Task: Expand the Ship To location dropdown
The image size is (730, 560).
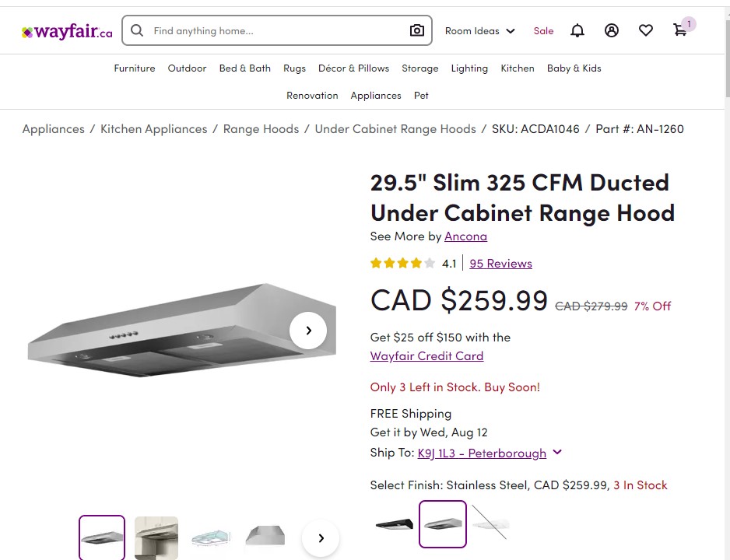Action: tap(557, 453)
